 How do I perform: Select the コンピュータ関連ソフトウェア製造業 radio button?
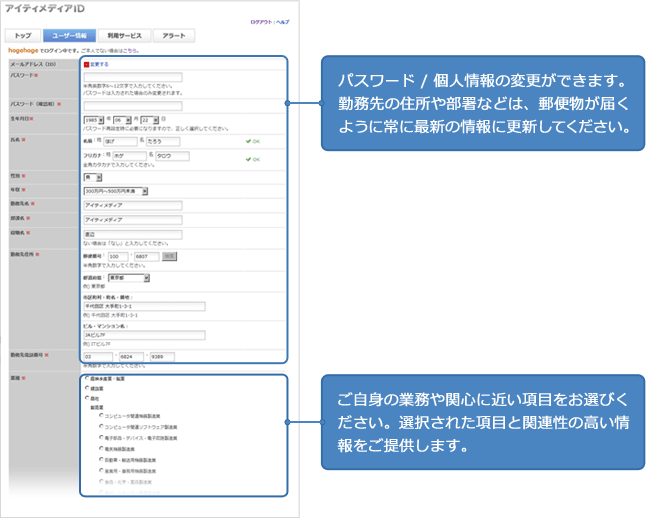click(x=101, y=426)
